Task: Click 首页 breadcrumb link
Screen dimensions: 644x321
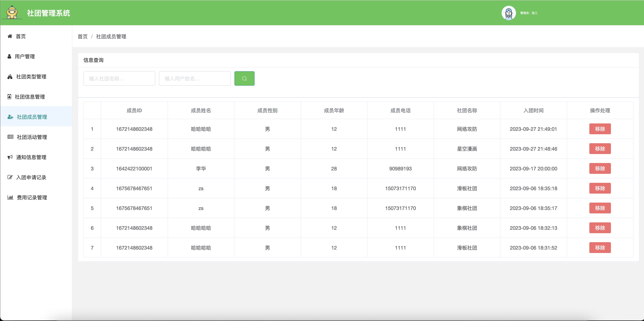Action: pyautogui.click(x=83, y=37)
